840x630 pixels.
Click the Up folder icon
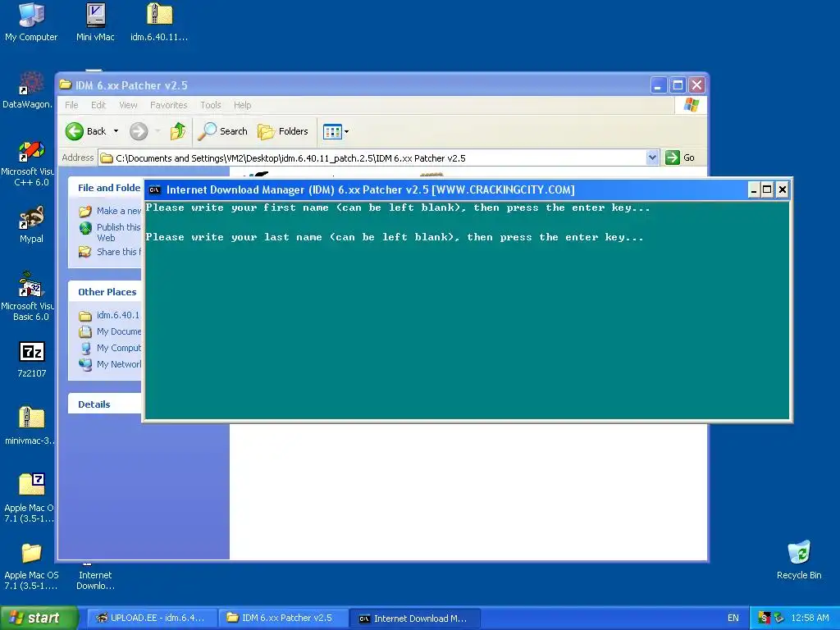coord(178,131)
